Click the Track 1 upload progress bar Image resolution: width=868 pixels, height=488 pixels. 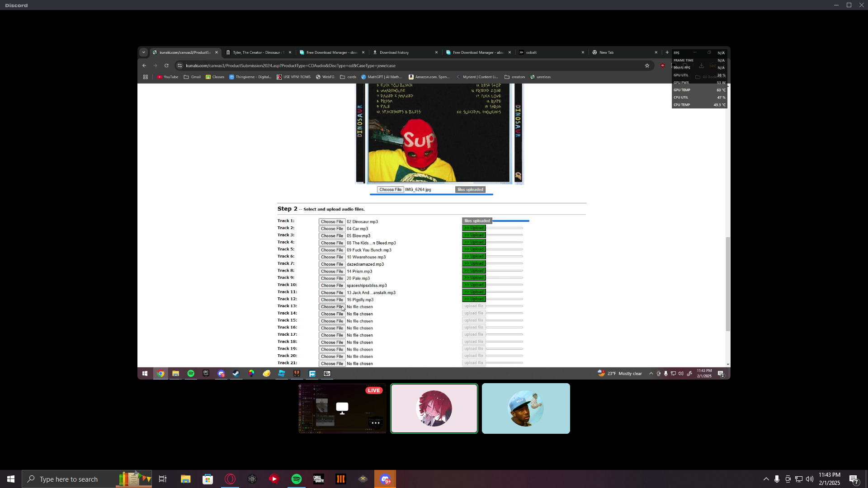510,221
